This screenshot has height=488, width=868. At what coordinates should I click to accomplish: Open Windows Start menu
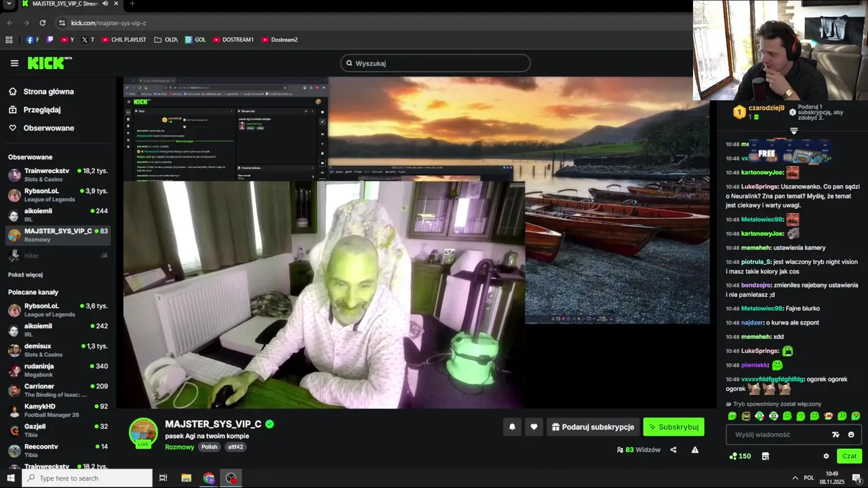10,478
